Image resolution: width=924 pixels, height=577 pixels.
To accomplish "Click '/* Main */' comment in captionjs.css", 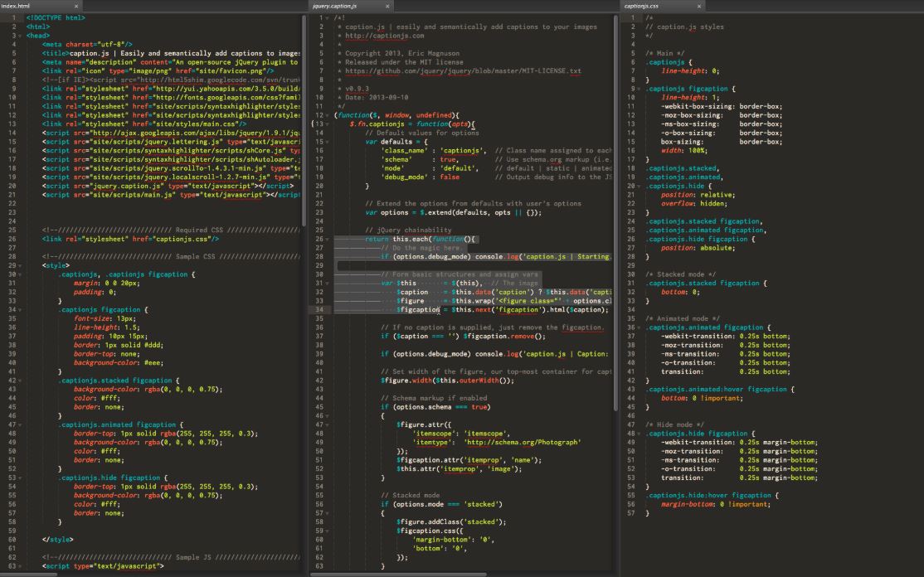I will tap(664, 53).
